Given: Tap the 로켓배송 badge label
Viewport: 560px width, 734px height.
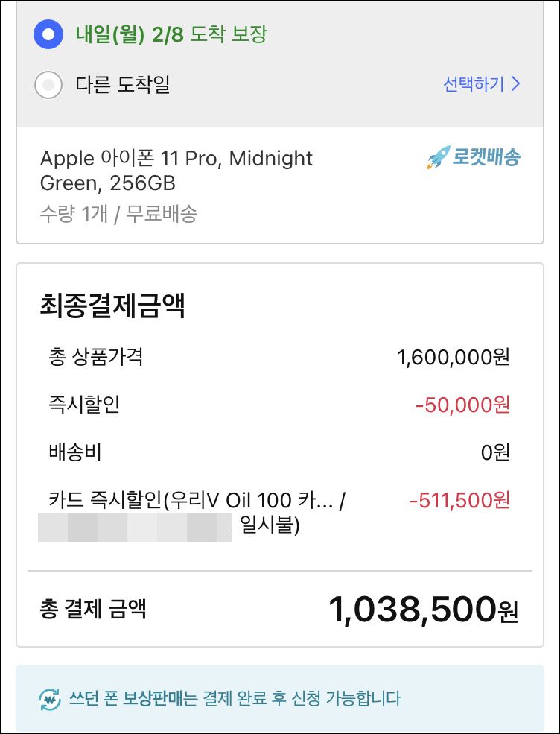Looking at the screenshot, I should (x=486, y=157).
